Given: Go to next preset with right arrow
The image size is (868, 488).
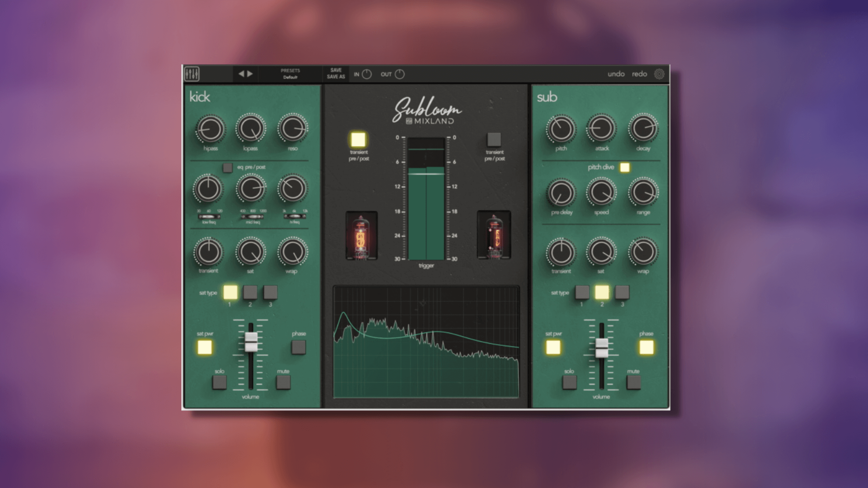Looking at the screenshot, I should click(250, 74).
